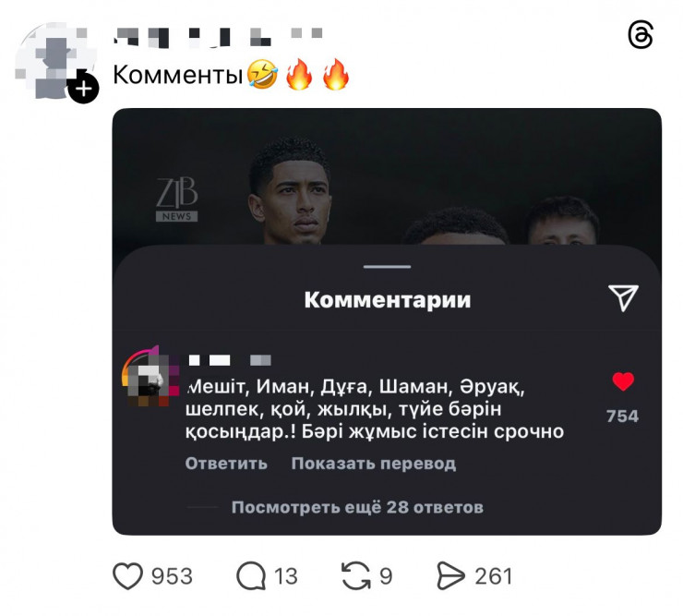Click the 754 comment likes count
Viewport: 683px width, 616px height.
622,417
